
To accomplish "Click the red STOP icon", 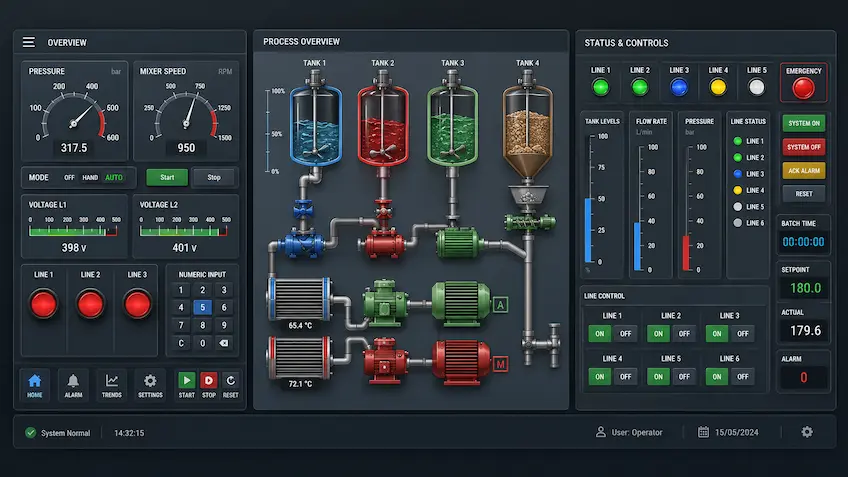I will (209, 380).
